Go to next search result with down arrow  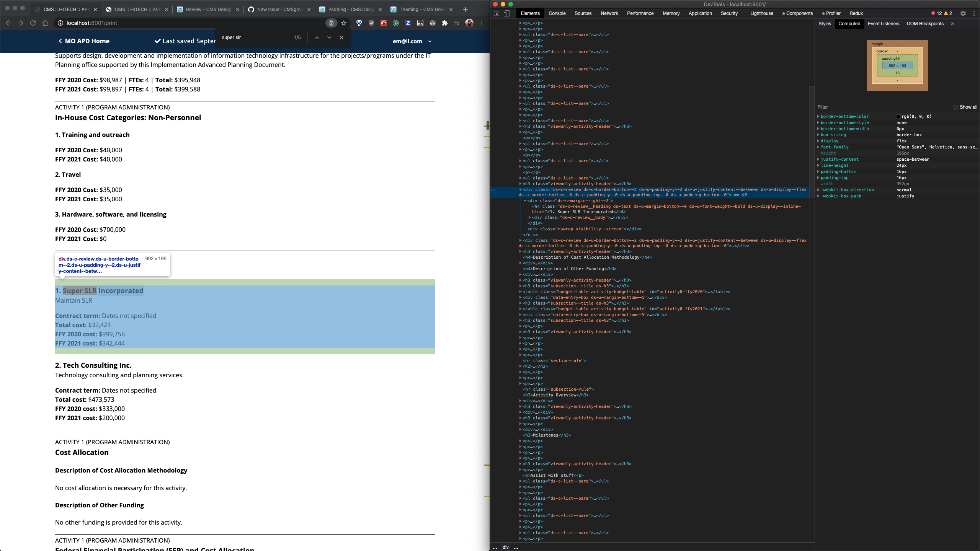[328, 37]
